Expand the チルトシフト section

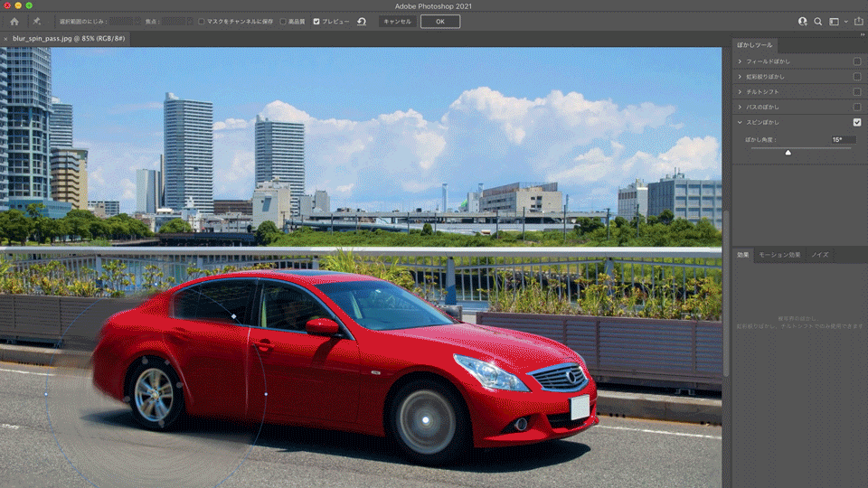tap(740, 92)
